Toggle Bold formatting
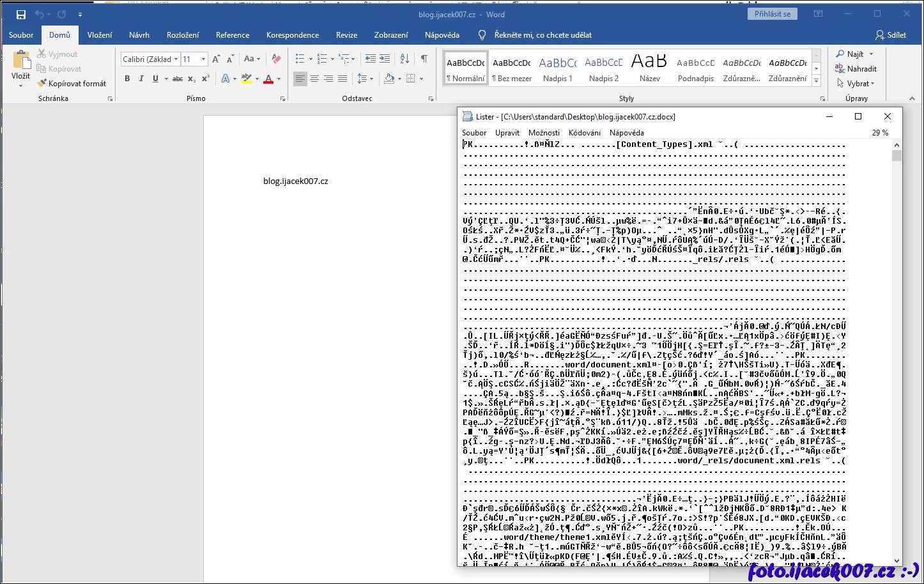The width and height of the screenshot is (924, 584). point(127,79)
